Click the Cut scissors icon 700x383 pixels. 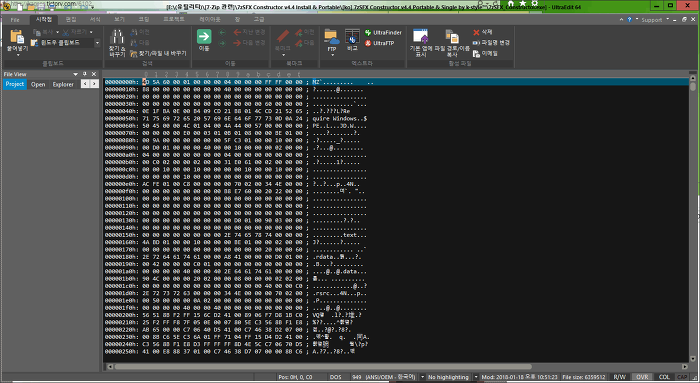click(66, 32)
